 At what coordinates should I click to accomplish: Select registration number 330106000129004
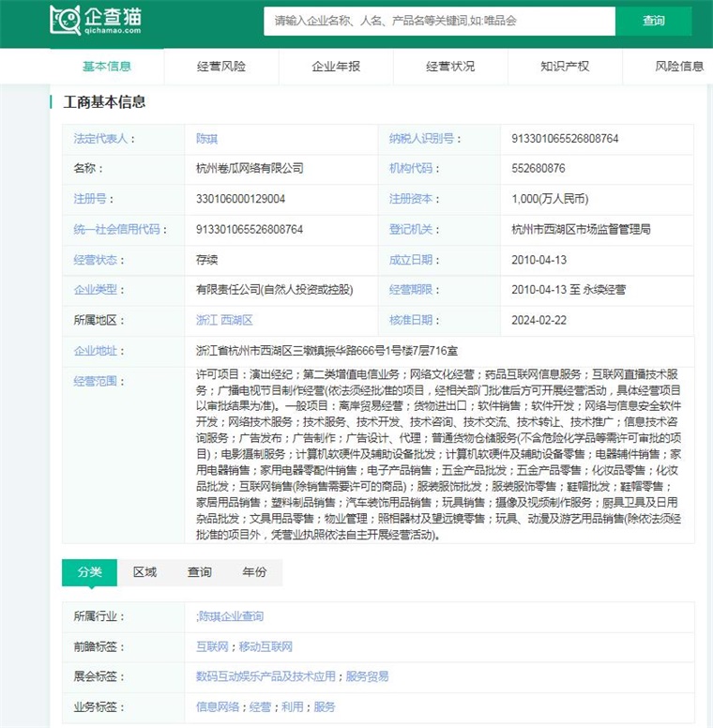pyautogui.click(x=240, y=199)
